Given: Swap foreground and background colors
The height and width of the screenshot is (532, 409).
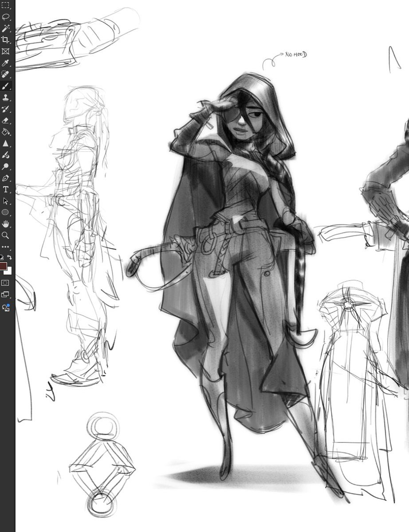Looking at the screenshot, I should pyautogui.click(x=9, y=257).
